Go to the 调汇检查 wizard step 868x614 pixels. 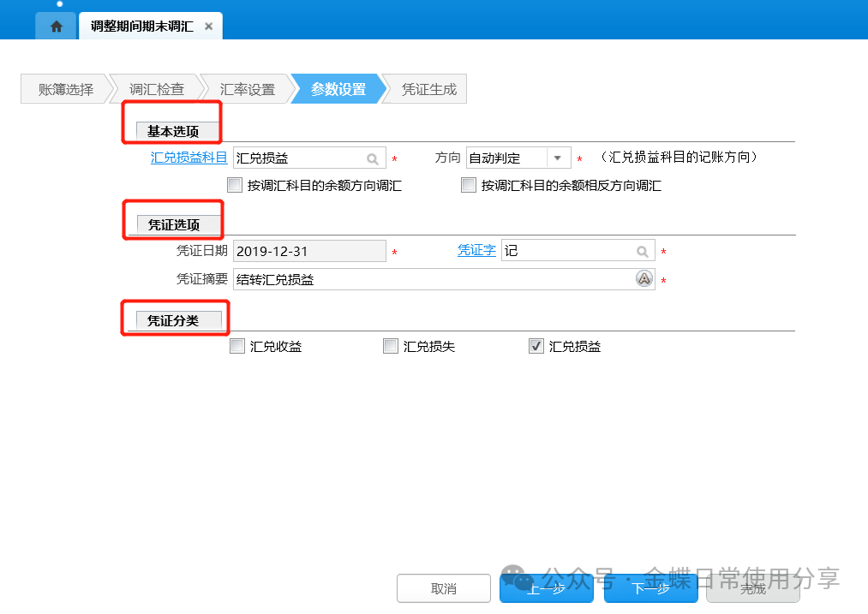point(157,89)
